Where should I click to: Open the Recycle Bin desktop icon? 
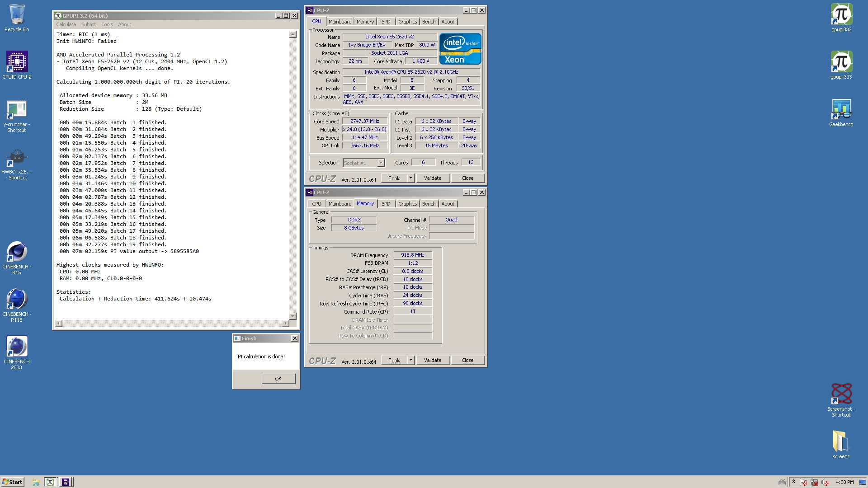[x=17, y=18]
